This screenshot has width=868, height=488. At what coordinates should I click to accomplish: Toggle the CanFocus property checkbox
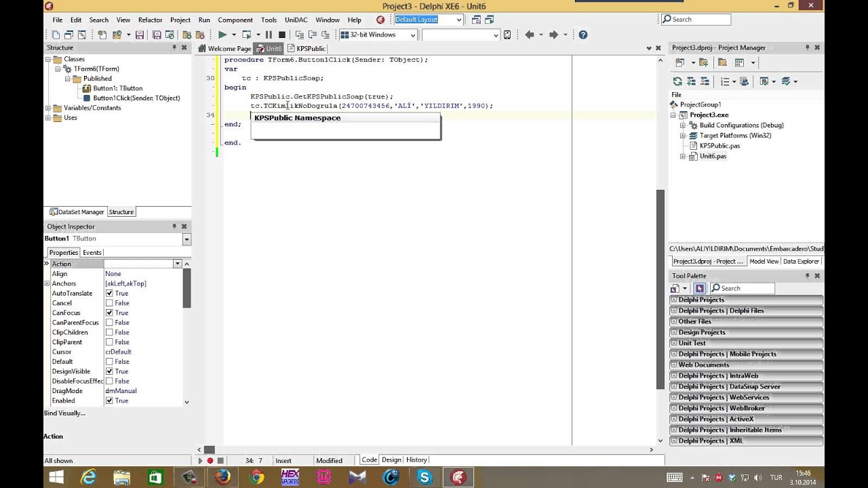(109, 313)
